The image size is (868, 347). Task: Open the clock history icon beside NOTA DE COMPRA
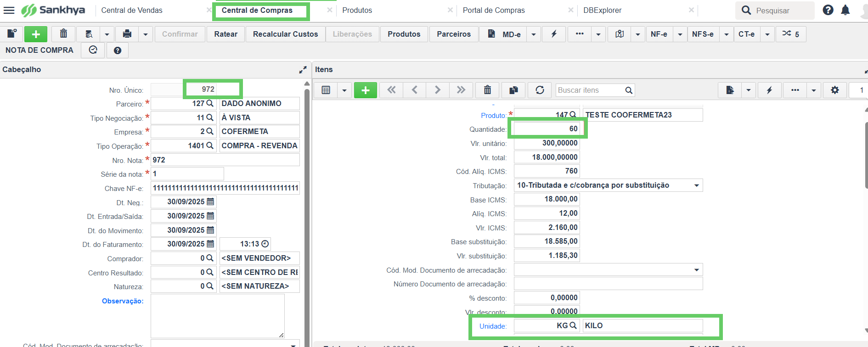pos(93,50)
